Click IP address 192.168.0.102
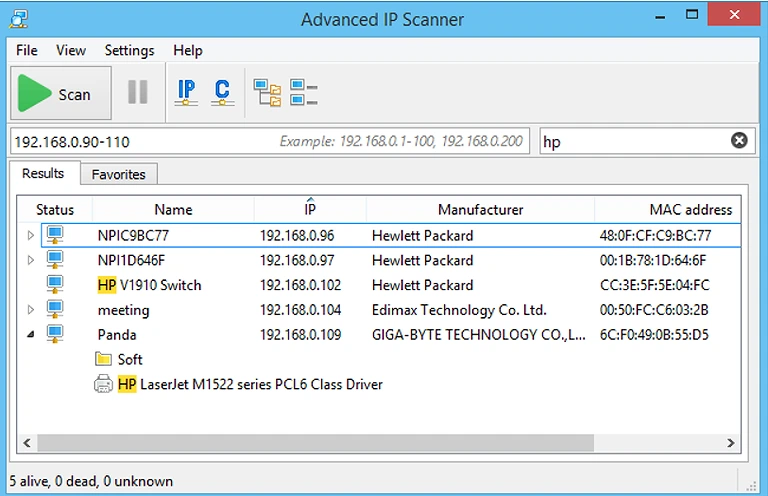768x496 pixels. click(300, 285)
